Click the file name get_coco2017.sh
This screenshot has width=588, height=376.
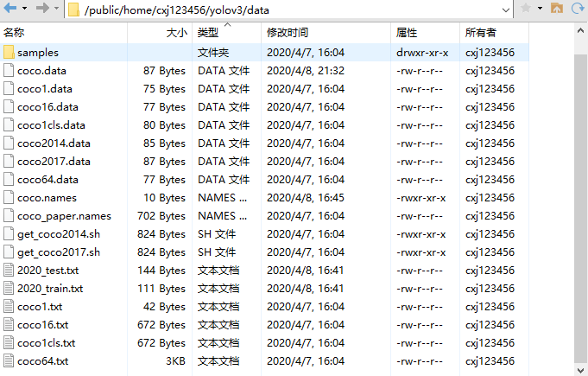pos(59,252)
